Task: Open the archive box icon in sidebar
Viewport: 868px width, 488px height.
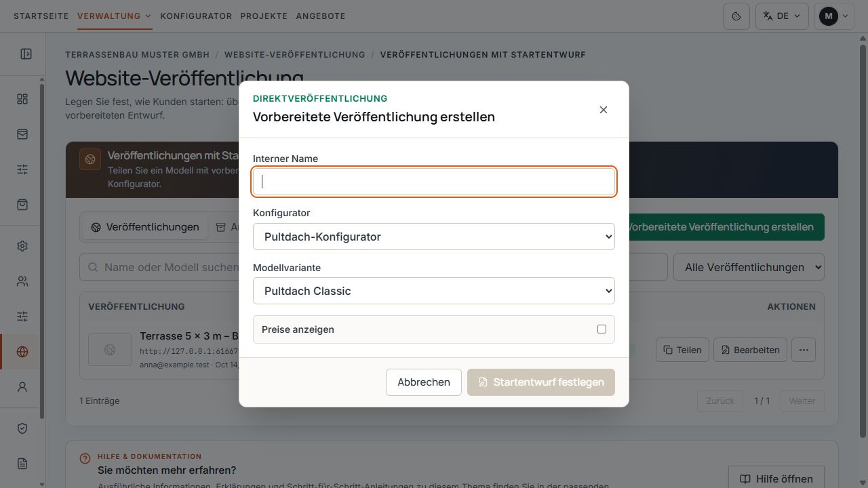Action: 22,134
